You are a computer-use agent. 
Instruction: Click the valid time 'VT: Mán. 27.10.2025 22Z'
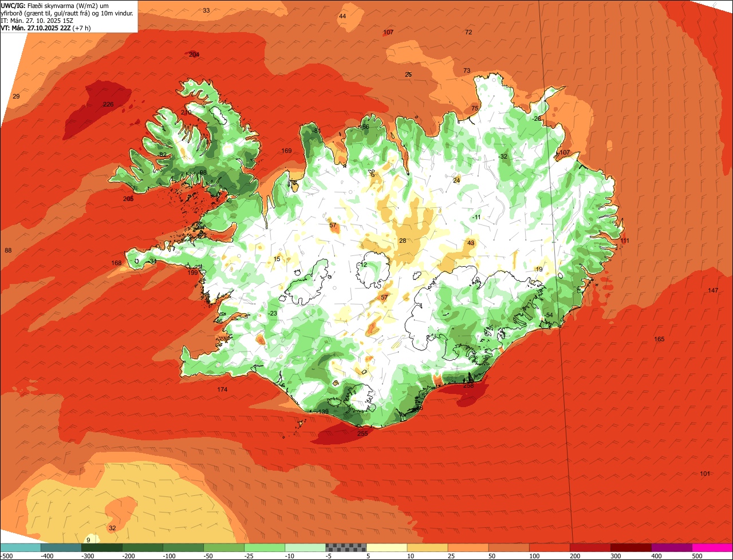click(x=36, y=27)
